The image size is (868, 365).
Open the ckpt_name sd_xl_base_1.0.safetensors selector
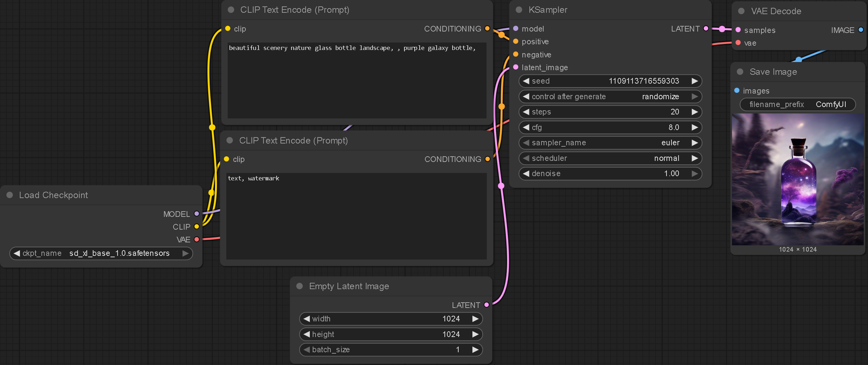coord(101,253)
